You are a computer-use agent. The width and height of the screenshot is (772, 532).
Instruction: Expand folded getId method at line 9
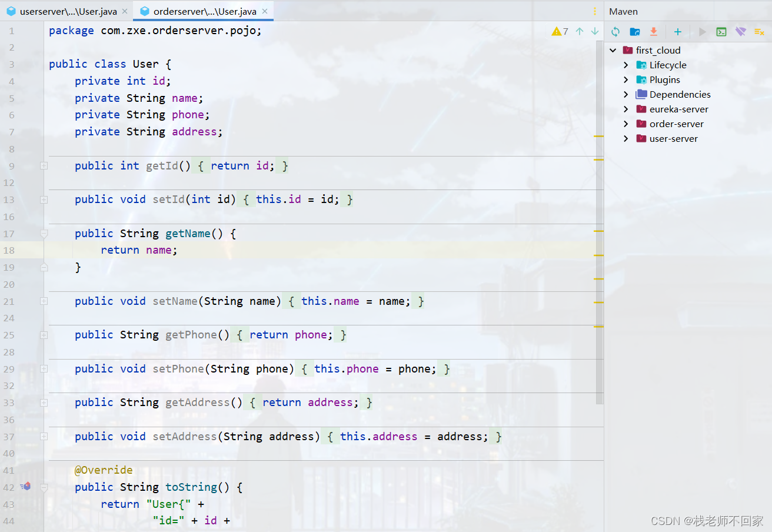tap(44, 166)
